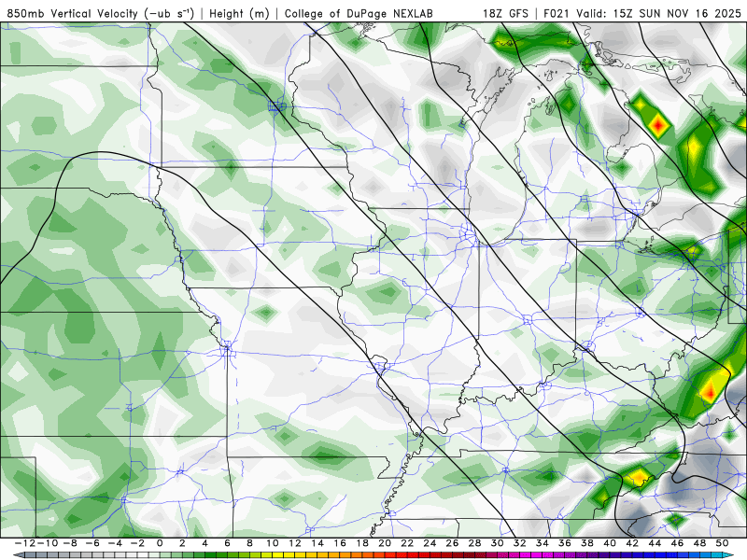Click the "14" value on the color scale
The height and width of the screenshot is (560, 747).
click(x=317, y=543)
